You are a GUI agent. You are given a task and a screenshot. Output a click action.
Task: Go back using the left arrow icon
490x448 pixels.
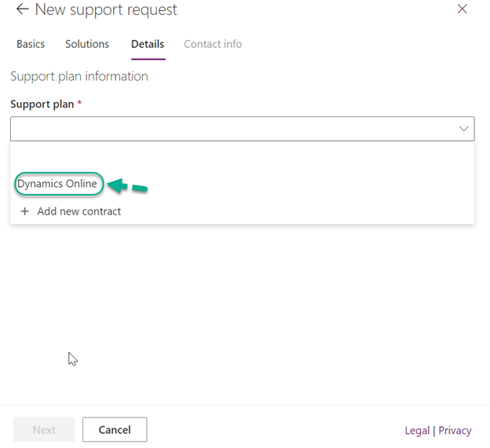coord(23,9)
